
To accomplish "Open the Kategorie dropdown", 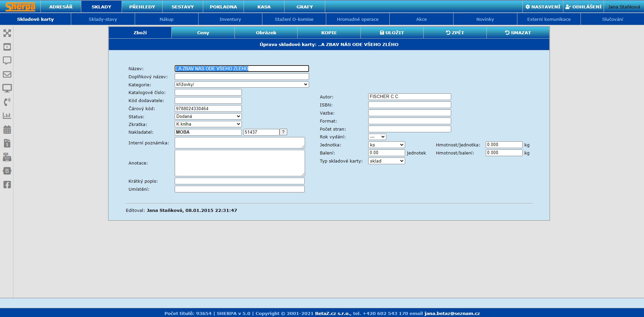I will (242, 85).
